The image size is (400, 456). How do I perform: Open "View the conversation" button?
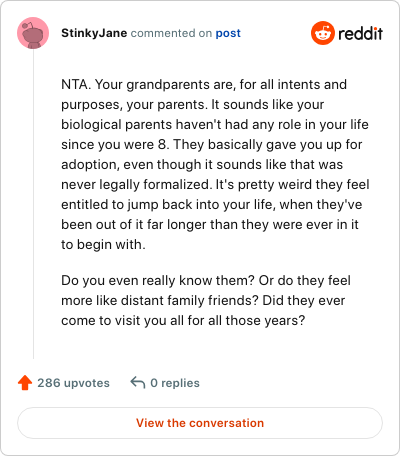pos(200,423)
